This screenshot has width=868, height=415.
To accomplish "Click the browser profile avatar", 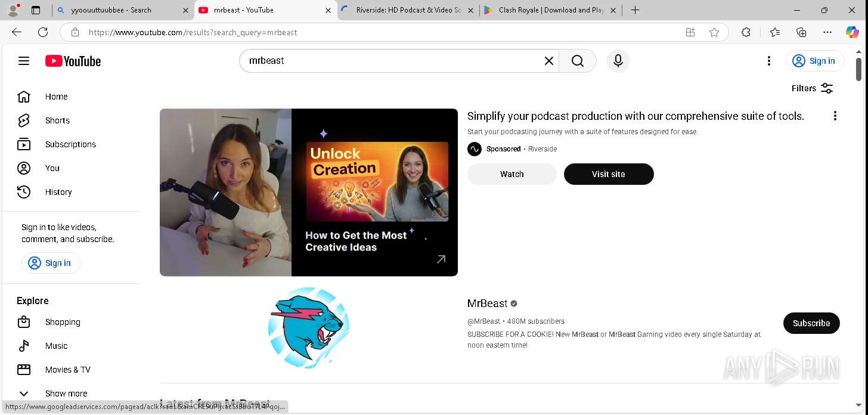I will (x=13, y=10).
